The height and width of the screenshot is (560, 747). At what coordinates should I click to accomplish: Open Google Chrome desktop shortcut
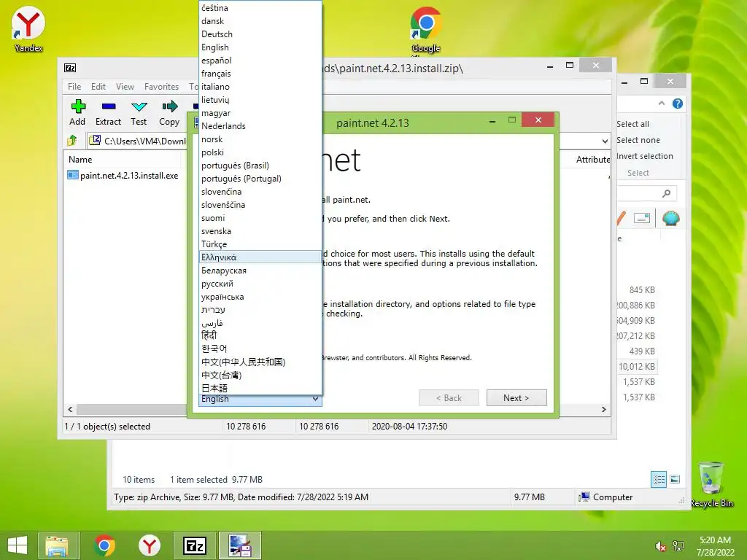pos(425,29)
